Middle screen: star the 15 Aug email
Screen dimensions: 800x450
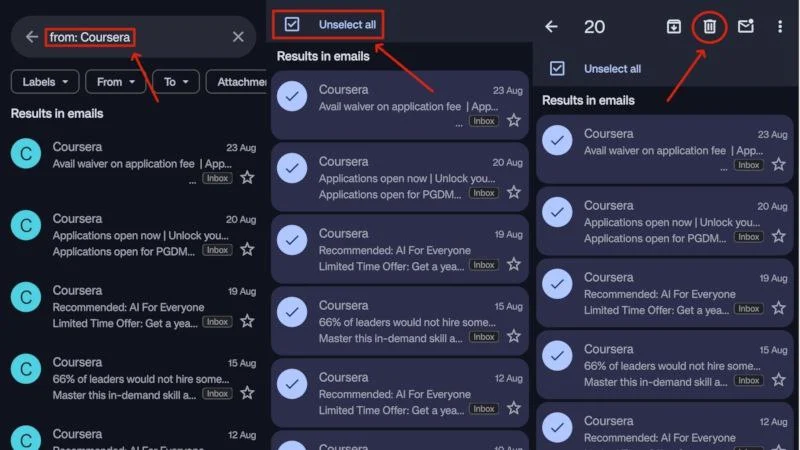click(x=514, y=336)
